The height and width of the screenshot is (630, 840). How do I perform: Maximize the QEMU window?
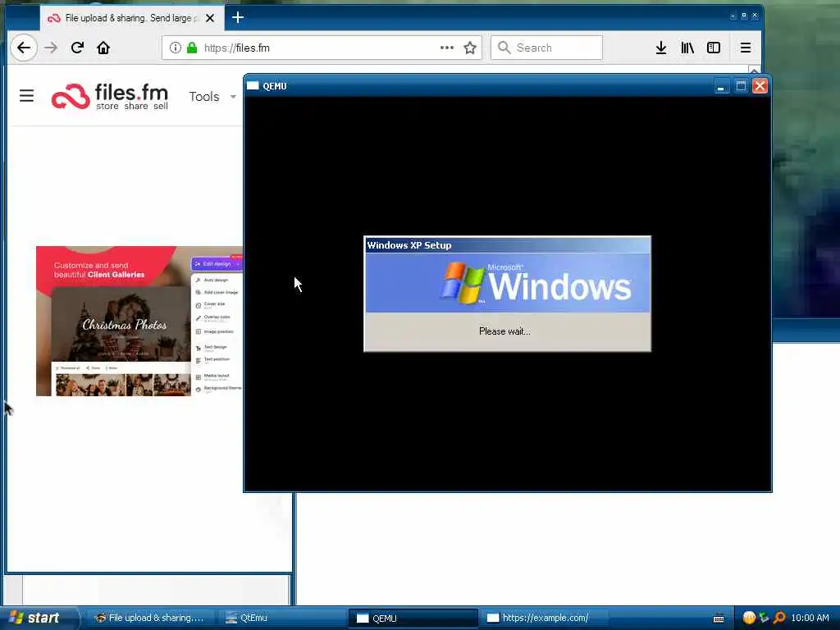[x=741, y=86]
